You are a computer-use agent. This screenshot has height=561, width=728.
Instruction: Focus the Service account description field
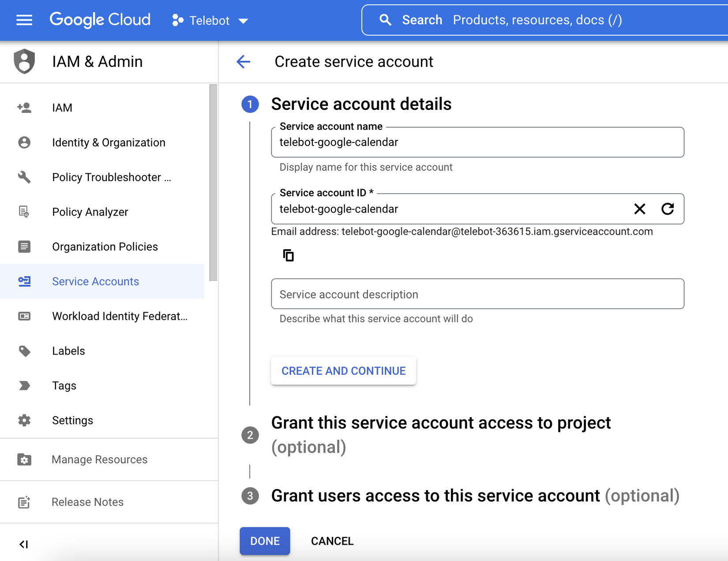[x=477, y=294]
